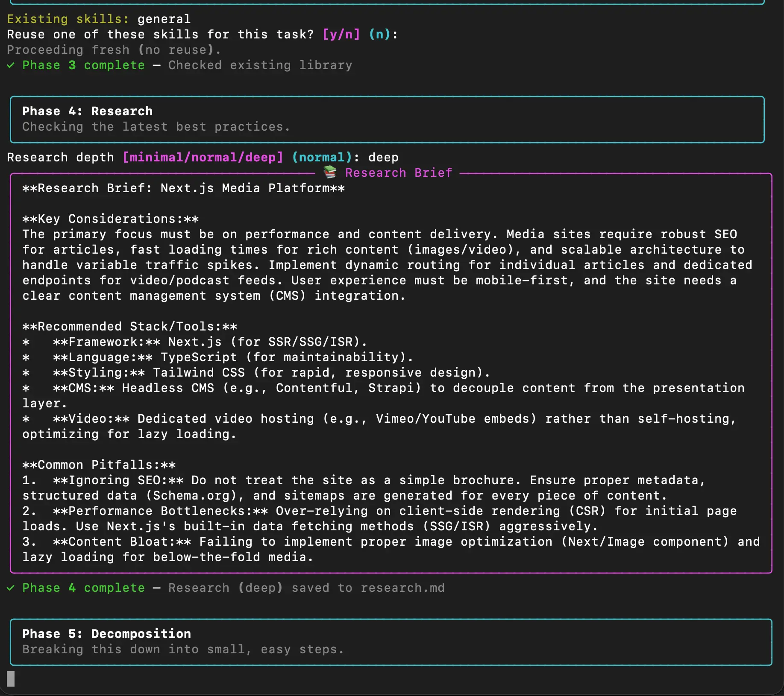Click the skill name "general"
This screenshot has width=784, height=696.
point(164,19)
